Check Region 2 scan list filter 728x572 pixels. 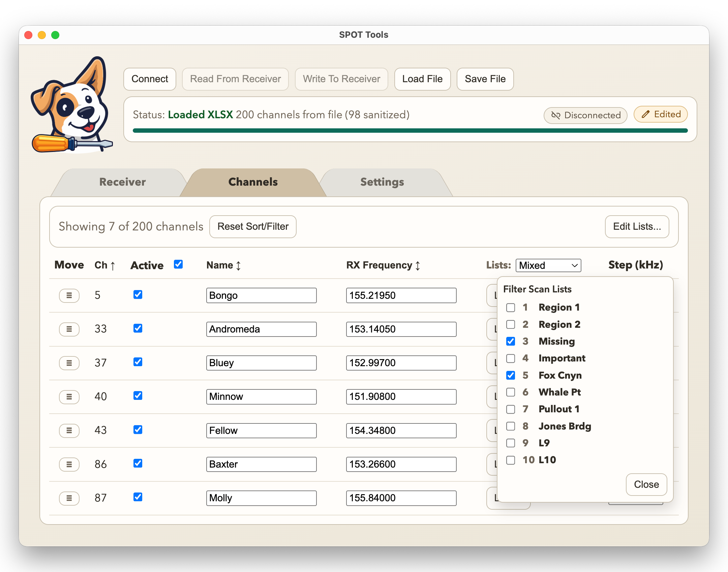click(511, 324)
